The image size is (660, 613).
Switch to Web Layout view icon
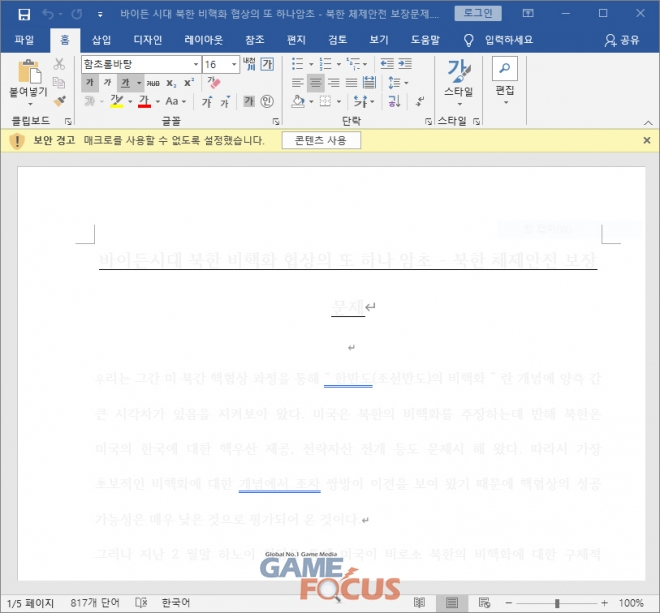(x=483, y=603)
